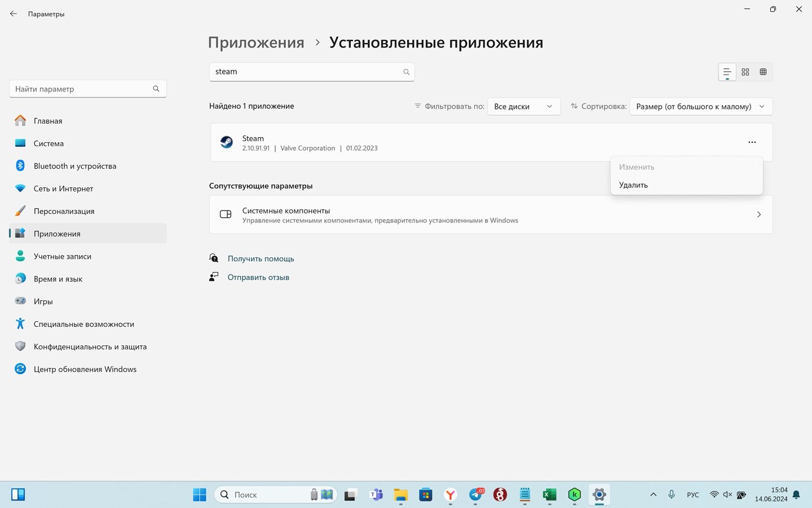Switch to grid view layout
This screenshot has width=812, height=508.
(745, 72)
